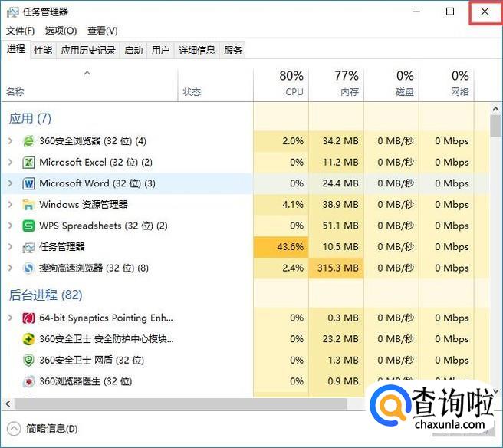Image resolution: width=503 pixels, height=448 pixels.
Task: Expand the Microsoft Word process group
Action: (x=10, y=183)
